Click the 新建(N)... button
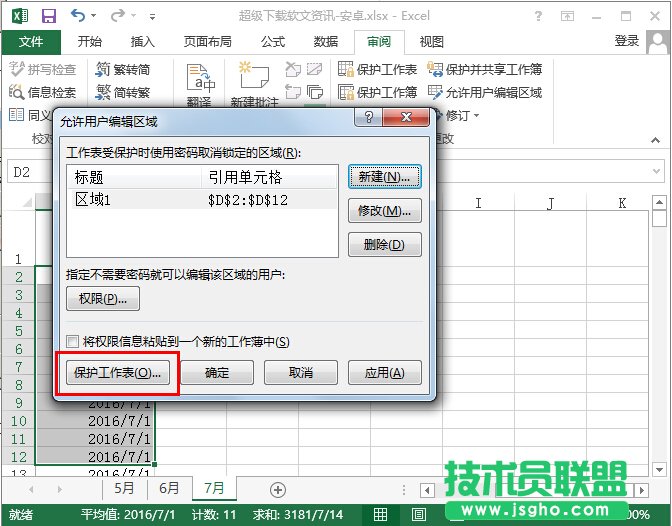 pyautogui.click(x=384, y=177)
